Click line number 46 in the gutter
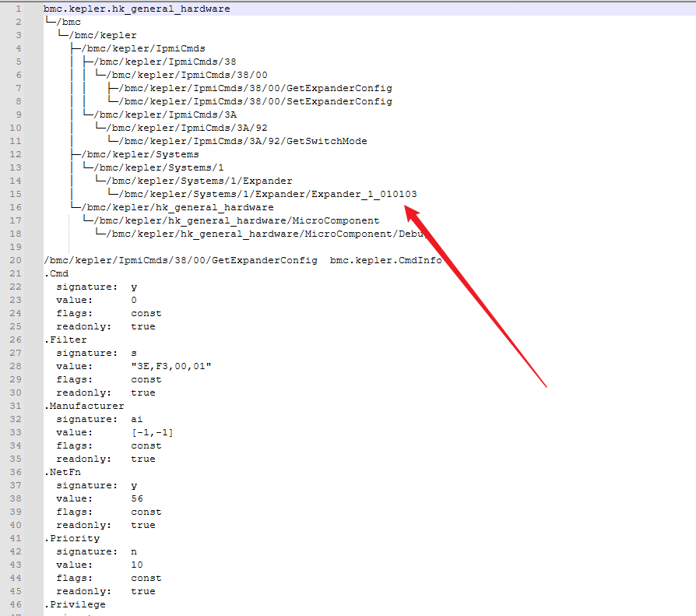 [16, 604]
